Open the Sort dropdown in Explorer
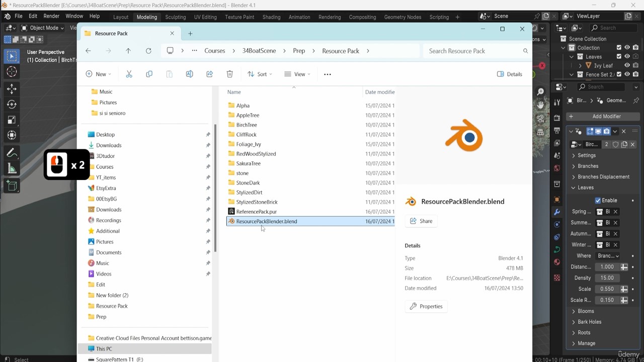 coord(260,74)
